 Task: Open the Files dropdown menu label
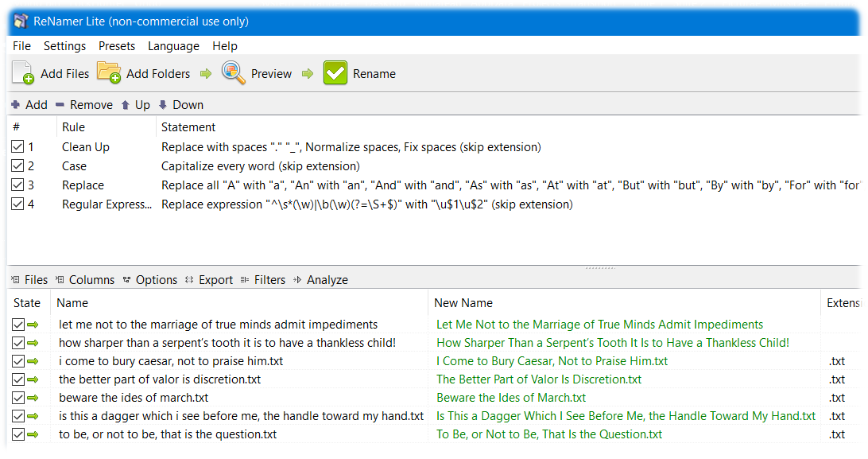(36, 279)
